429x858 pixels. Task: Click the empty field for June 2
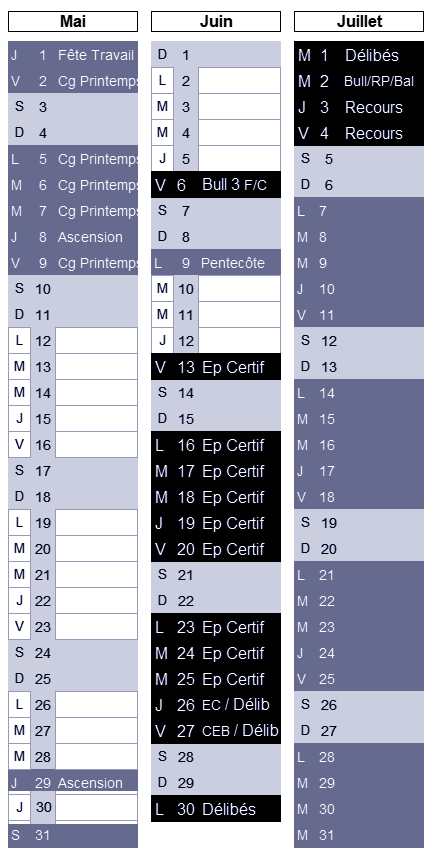pos(239,81)
